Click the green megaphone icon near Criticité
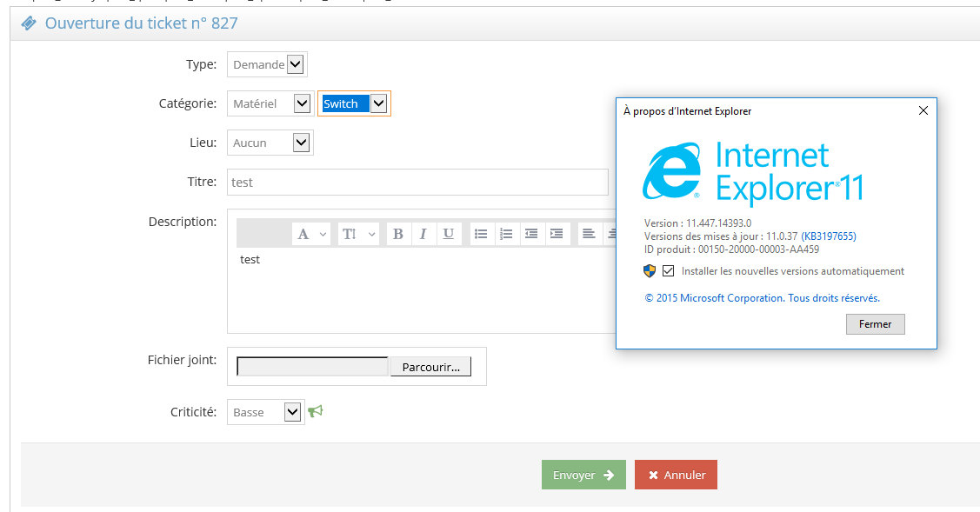This screenshot has height=512, width=980. [316, 411]
